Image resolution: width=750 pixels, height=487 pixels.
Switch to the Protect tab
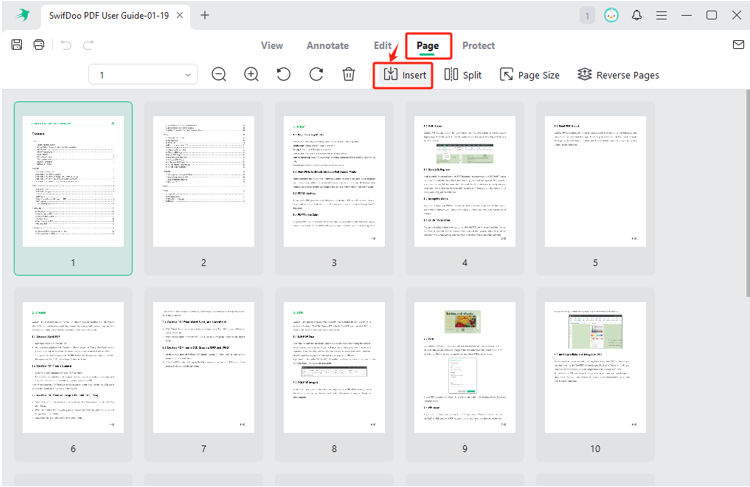(x=478, y=45)
